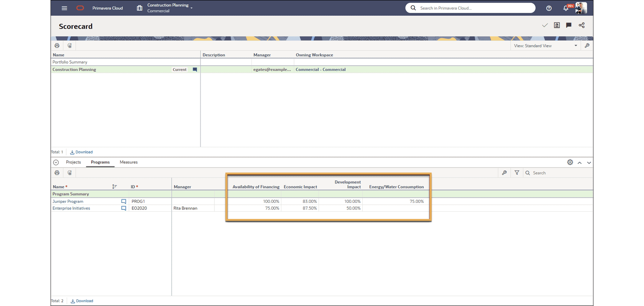This screenshot has height=306, width=644.
Task: Open the Scorecard snapshot icon
Action: tap(557, 25)
